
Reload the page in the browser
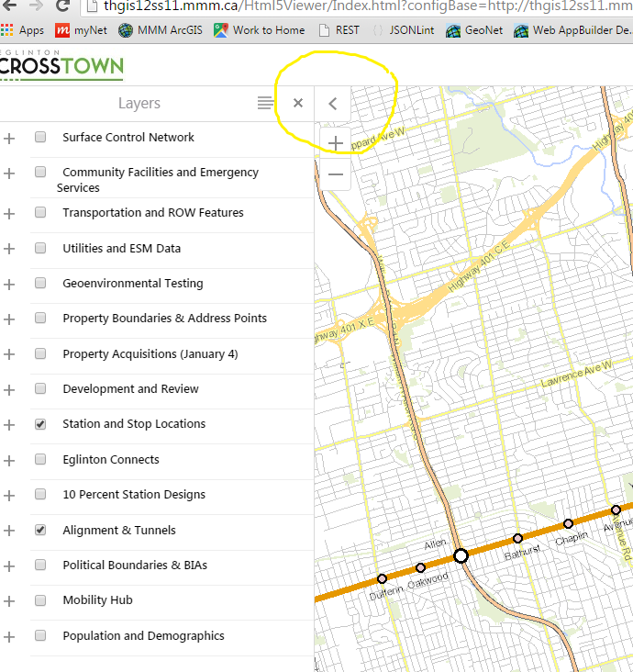click(x=62, y=6)
